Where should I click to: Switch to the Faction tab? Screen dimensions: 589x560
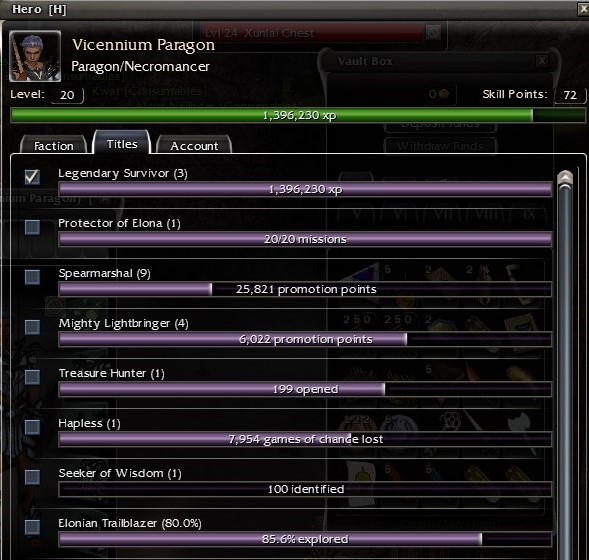coord(53,145)
